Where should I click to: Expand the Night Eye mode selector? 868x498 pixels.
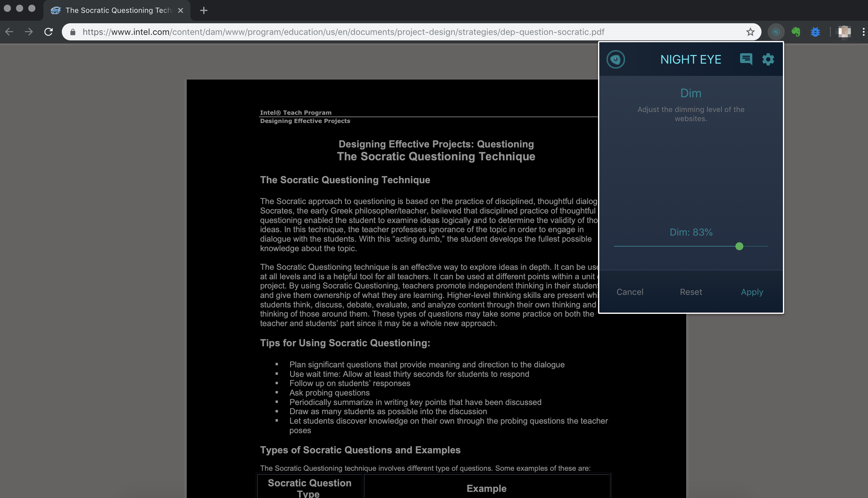(690, 92)
